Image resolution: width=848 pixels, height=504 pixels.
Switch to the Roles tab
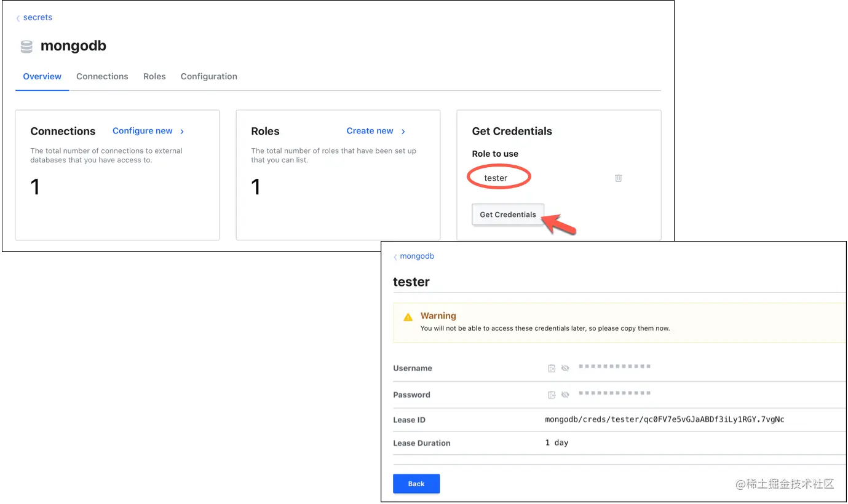tap(154, 76)
